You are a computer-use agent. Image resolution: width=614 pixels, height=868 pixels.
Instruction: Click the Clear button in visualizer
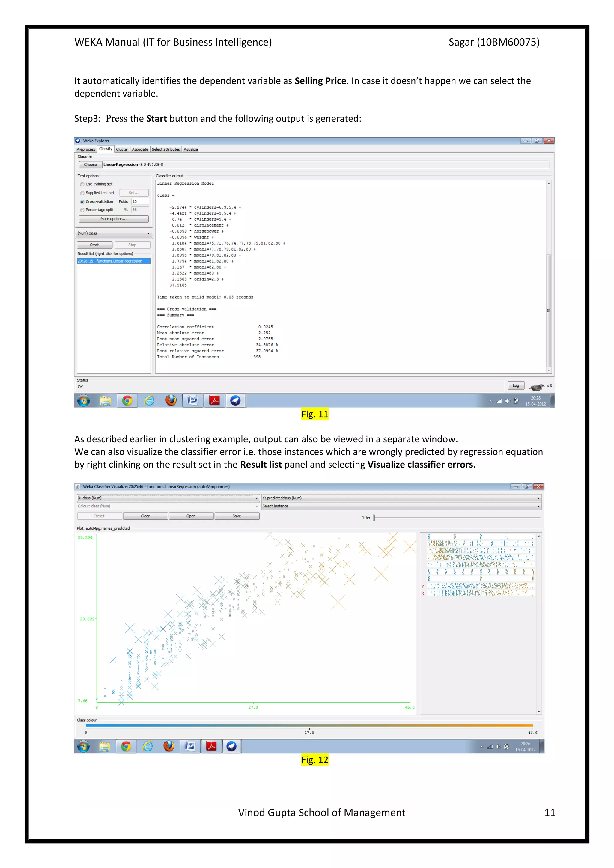click(x=145, y=516)
